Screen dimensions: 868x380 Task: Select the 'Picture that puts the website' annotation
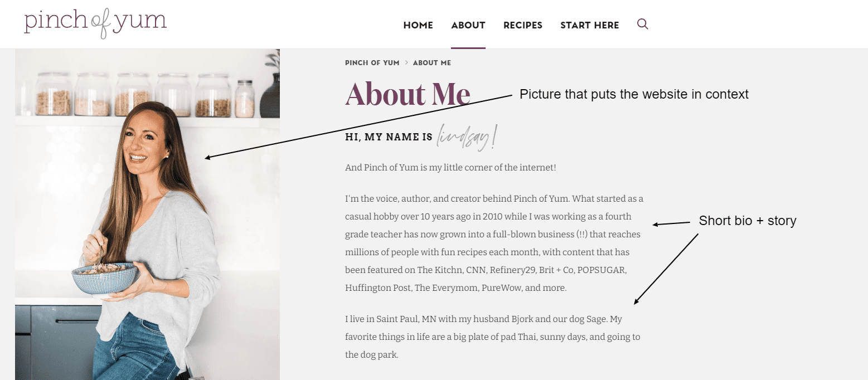(x=634, y=95)
